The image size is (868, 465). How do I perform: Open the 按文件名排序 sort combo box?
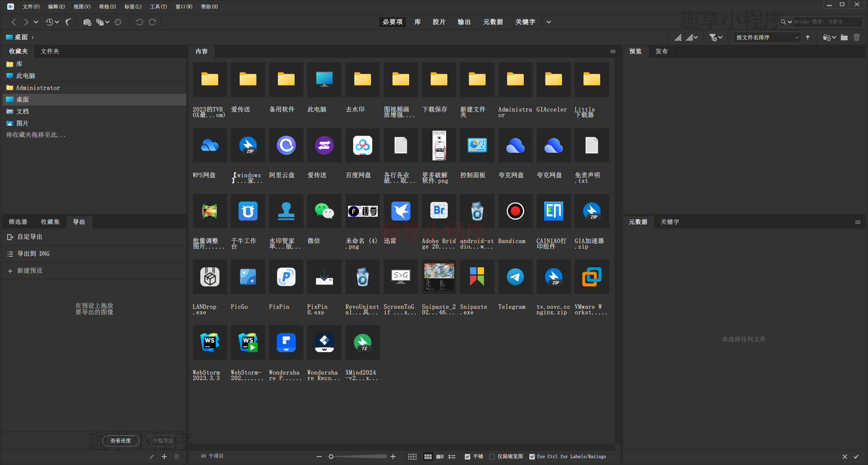pyautogui.click(x=767, y=37)
